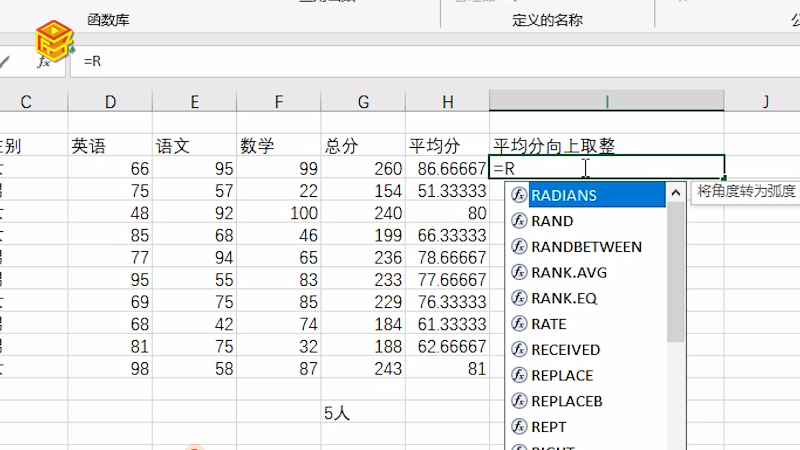Image resolution: width=800 pixels, height=450 pixels.
Task: Click the orange logo in top-left corner
Action: [x=52, y=40]
